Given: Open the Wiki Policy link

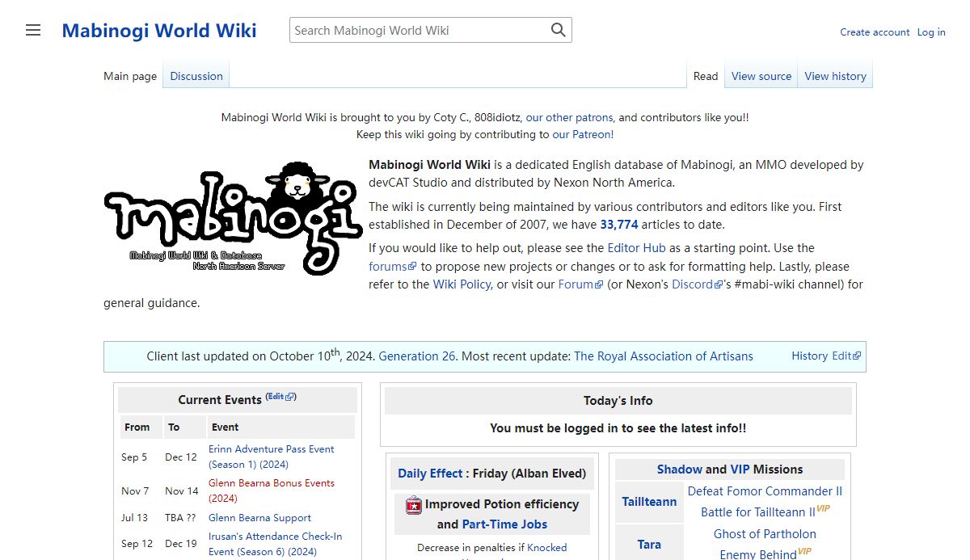Looking at the screenshot, I should pyautogui.click(x=462, y=284).
